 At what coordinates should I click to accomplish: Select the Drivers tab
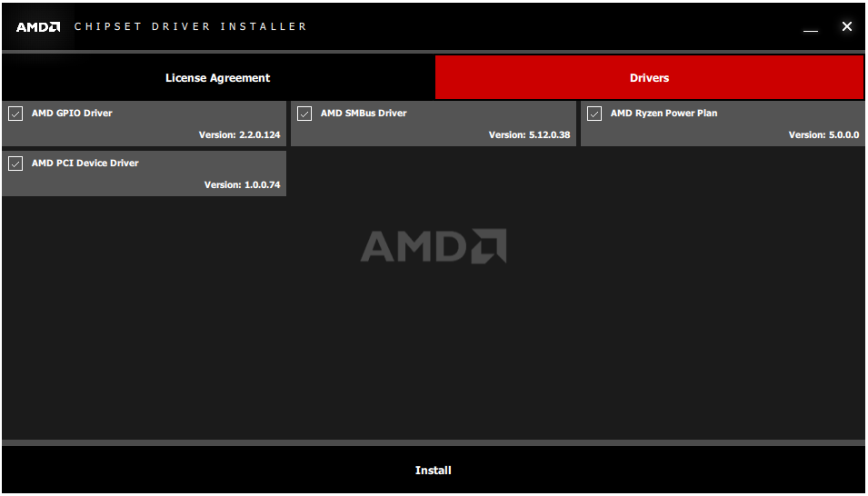point(649,78)
